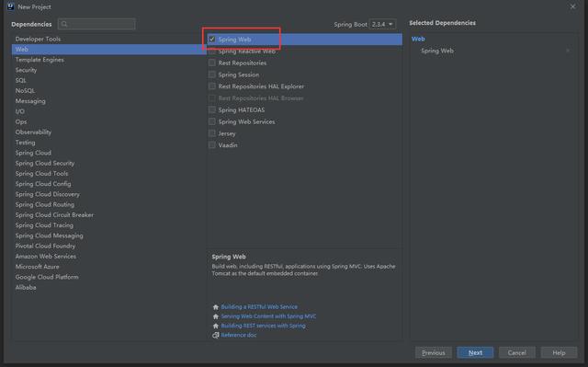Check the Spring Session checkbox
588x367 pixels.
[x=212, y=75]
